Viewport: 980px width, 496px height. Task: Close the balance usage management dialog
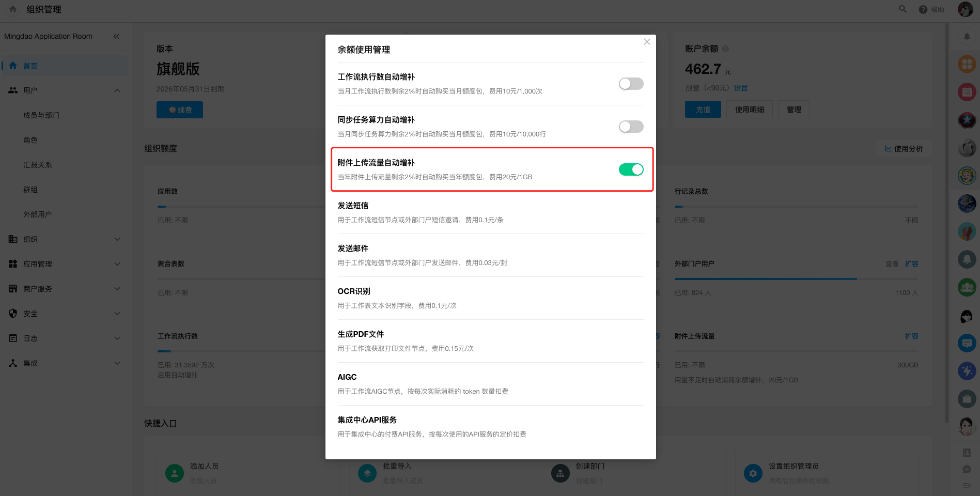(x=647, y=42)
